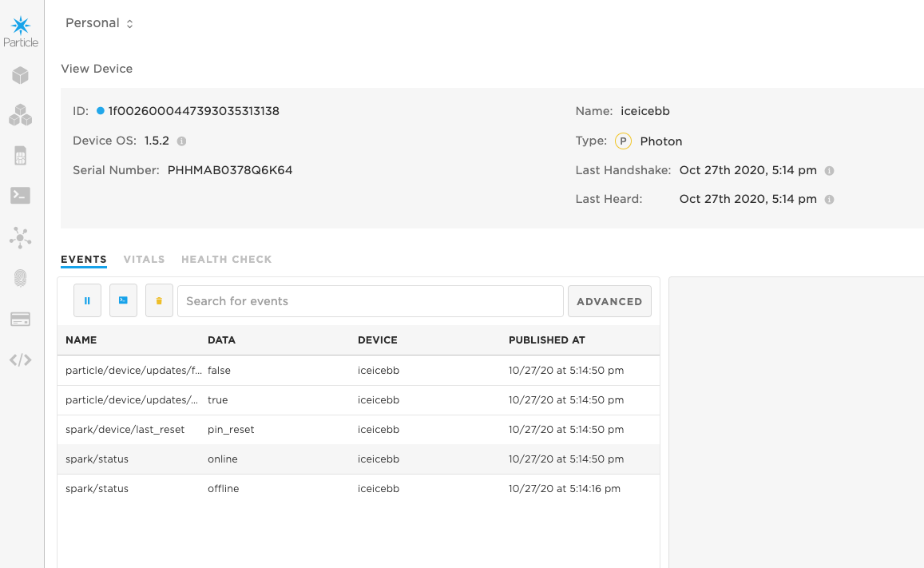
Task: Click the Advanced search button
Action: pos(609,301)
